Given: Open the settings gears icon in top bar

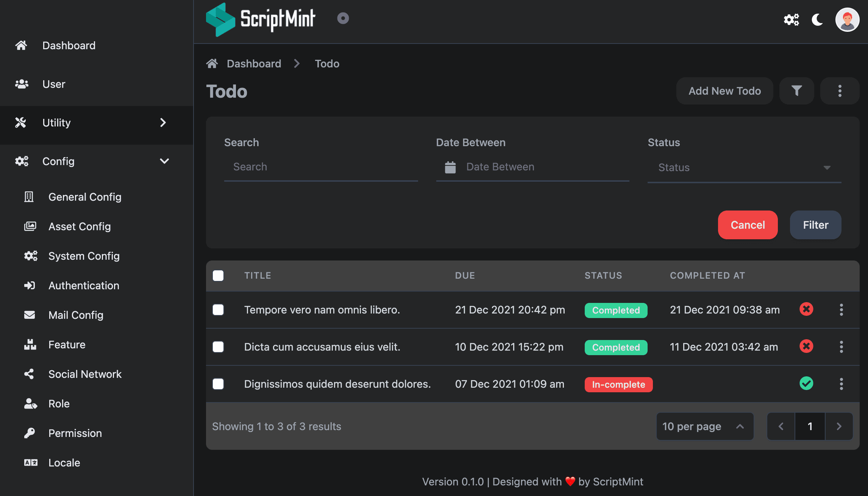Looking at the screenshot, I should pyautogui.click(x=791, y=19).
